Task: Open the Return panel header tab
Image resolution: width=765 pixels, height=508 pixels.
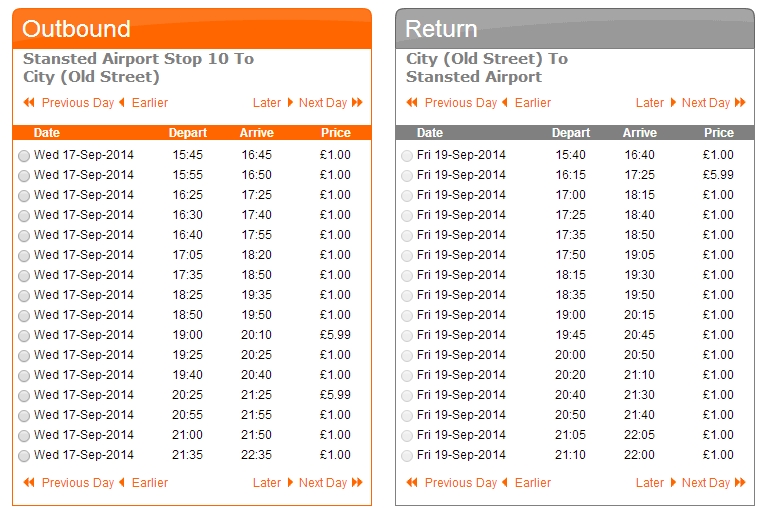Action: coord(575,28)
